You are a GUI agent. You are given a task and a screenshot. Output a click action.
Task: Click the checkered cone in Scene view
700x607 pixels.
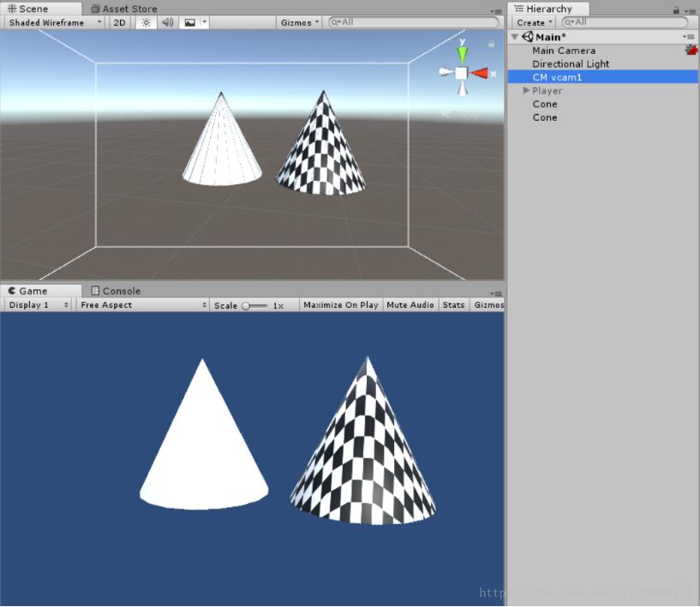322,147
